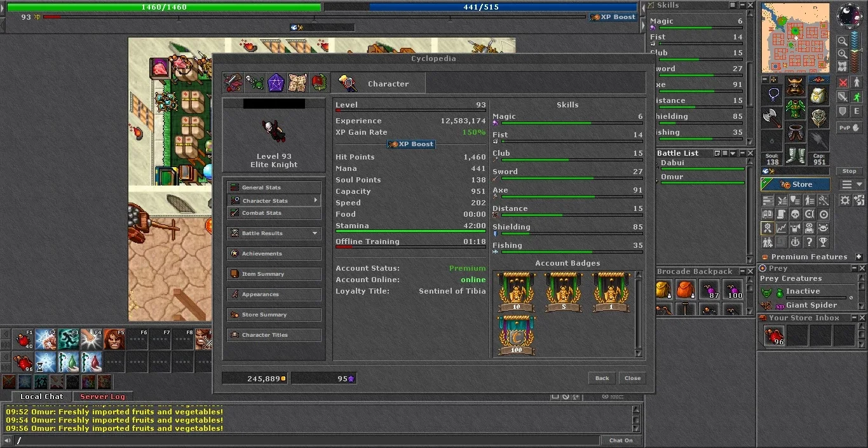Screen dimensions: 868x448
Task: Select the offensive fight mode red swords
Action: click(x=843, y=83)
